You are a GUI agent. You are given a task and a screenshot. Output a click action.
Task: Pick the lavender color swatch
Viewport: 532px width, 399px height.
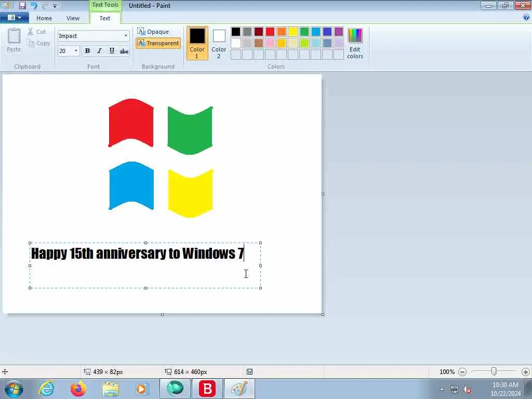(x=339, y=43)
